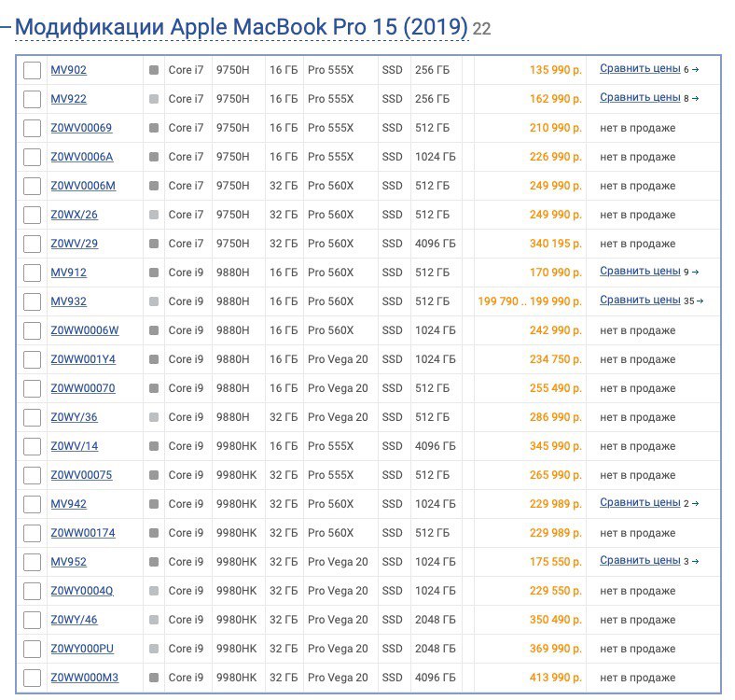This screenshot has height=700, width=735.
Task: Tick the checkbox for MV922
Action: coord(32,100)
